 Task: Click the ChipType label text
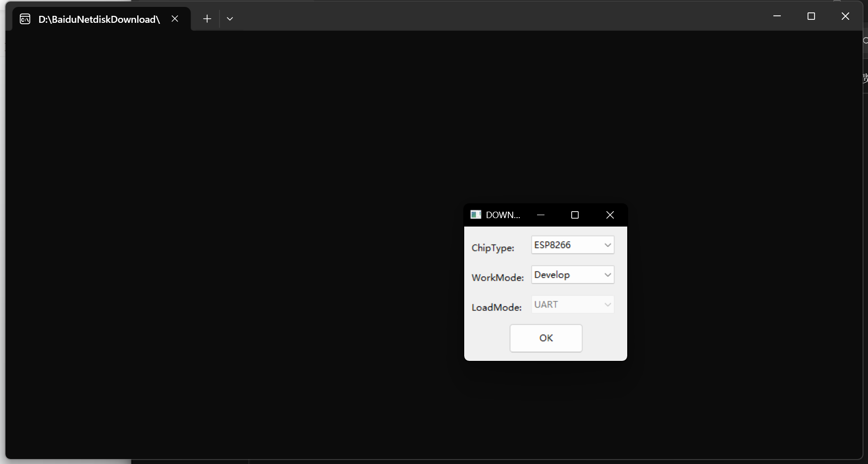pos(493,248)
